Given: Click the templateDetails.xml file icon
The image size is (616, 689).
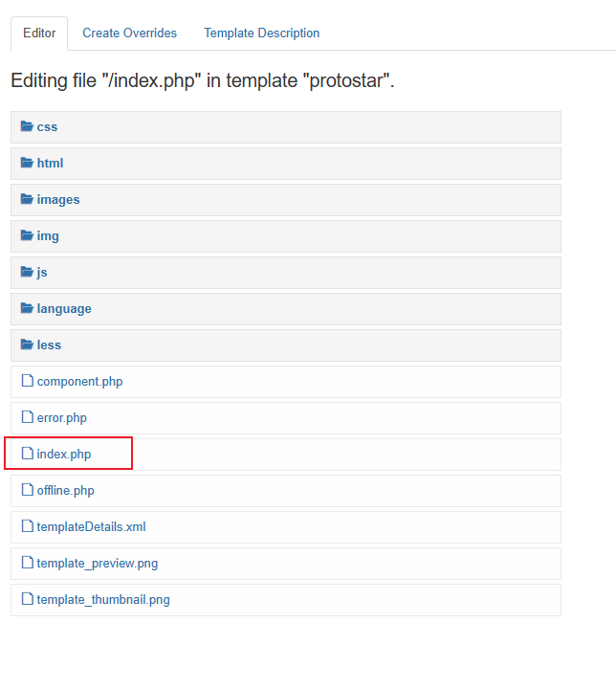Looking at the screenshot, I should pos(28,527).
